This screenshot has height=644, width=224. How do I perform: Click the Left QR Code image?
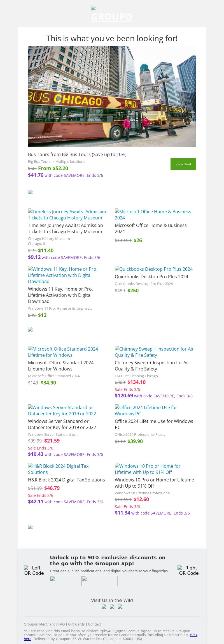coord(34,571)
